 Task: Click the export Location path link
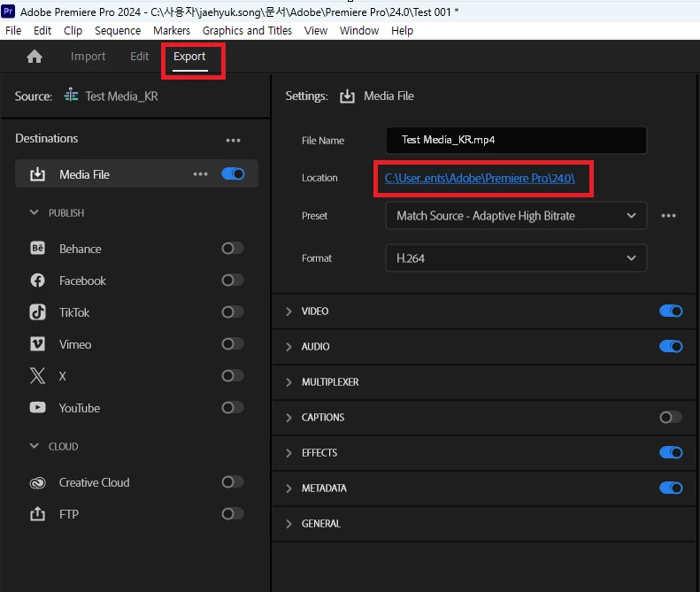tap(480, 178)
